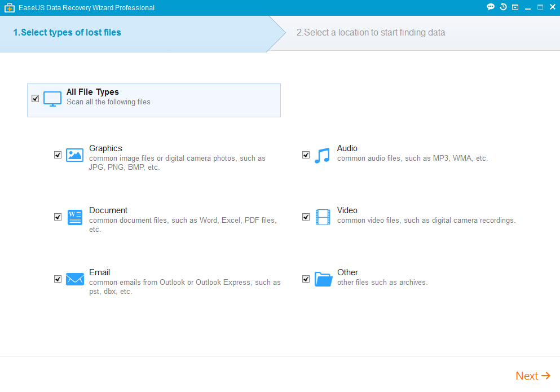Open the feedback chat bubble icon
Viewport: 560px width, 392px height.
coord(491,7)
